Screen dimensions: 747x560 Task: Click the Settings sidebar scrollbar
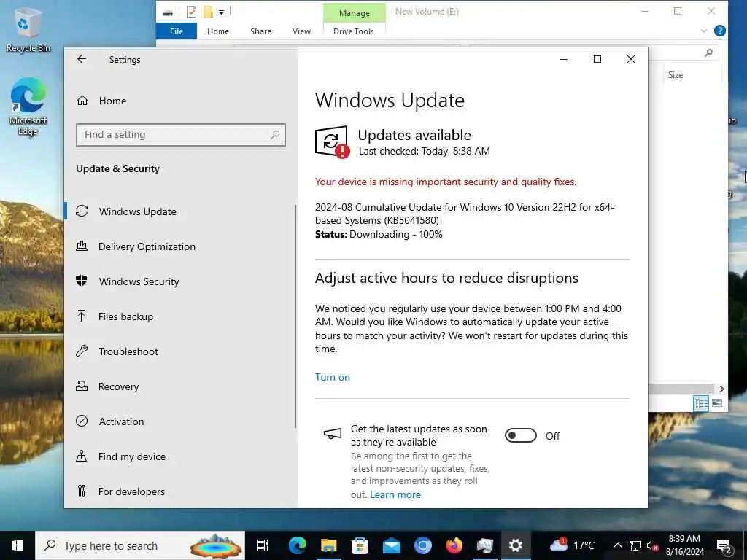point(295,316)
